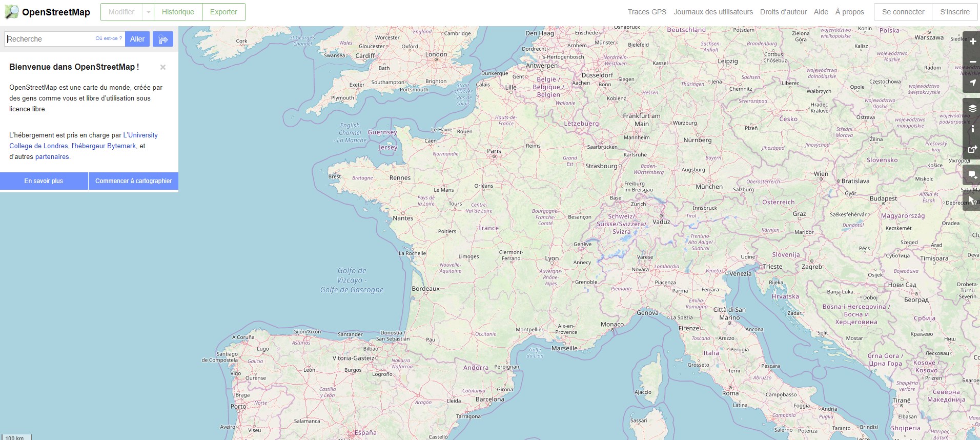The width and height of the screenshot is (980, 440).
Task: Expand the Modifier dropdown arrow
Action: point(148,12)
